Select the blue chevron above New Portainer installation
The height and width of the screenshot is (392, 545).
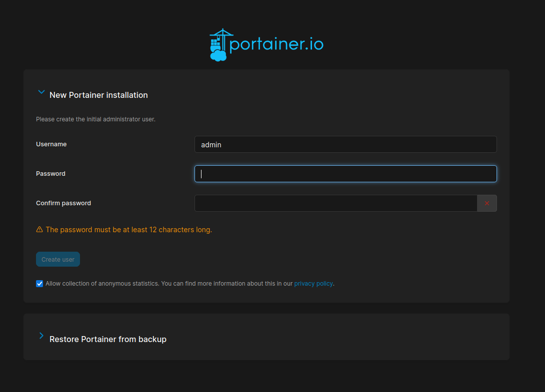[x=41, y=92]
